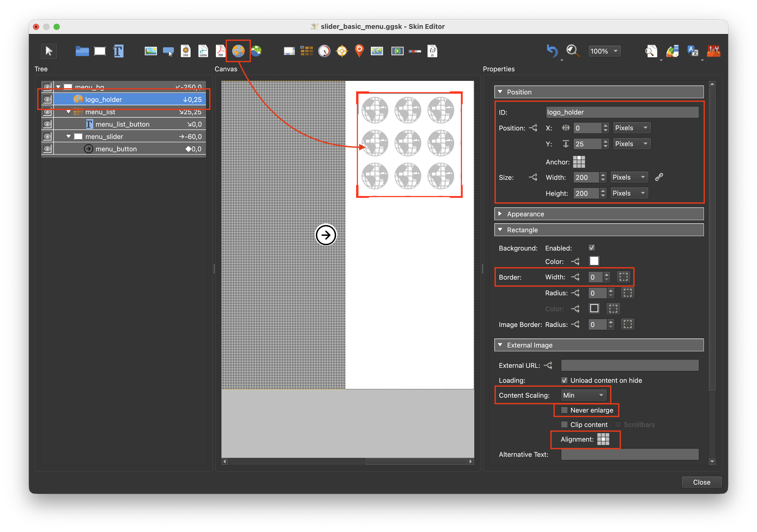Hide the logo_holder element via eye icon
The image size is (757, 532).
[48, 99]
